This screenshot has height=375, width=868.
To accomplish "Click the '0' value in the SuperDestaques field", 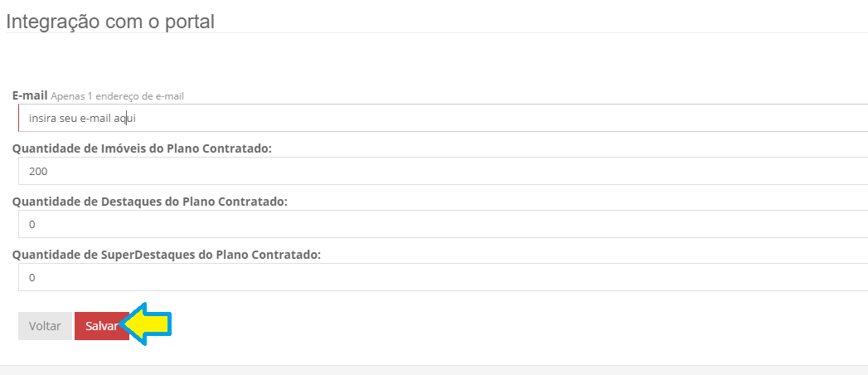I will coord(32,278).
